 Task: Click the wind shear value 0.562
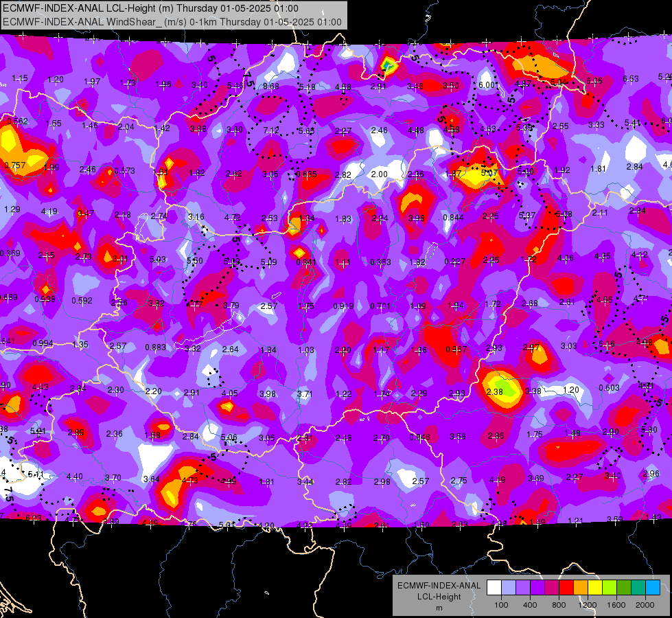click(18, 122)
